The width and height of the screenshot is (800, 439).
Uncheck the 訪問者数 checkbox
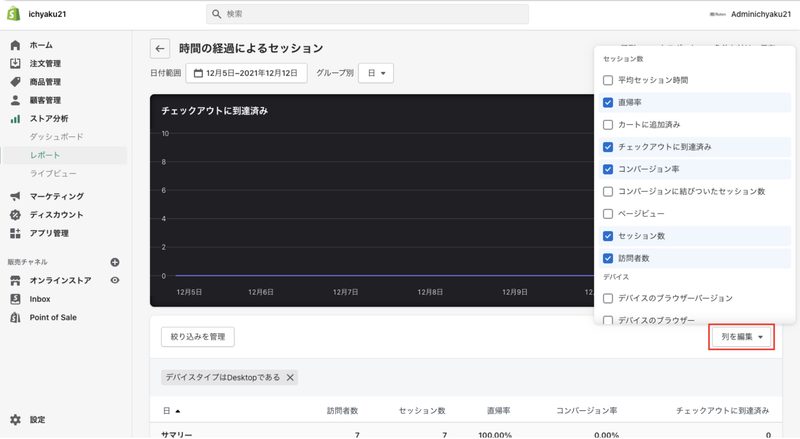(608, 258)
